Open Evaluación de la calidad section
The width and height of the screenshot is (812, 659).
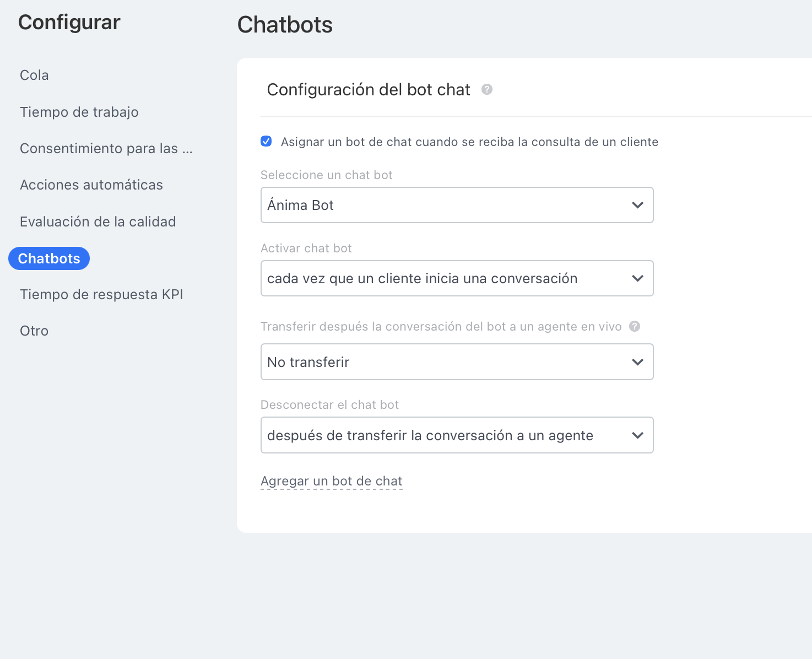pyautogui.click(x=98, y=222)
